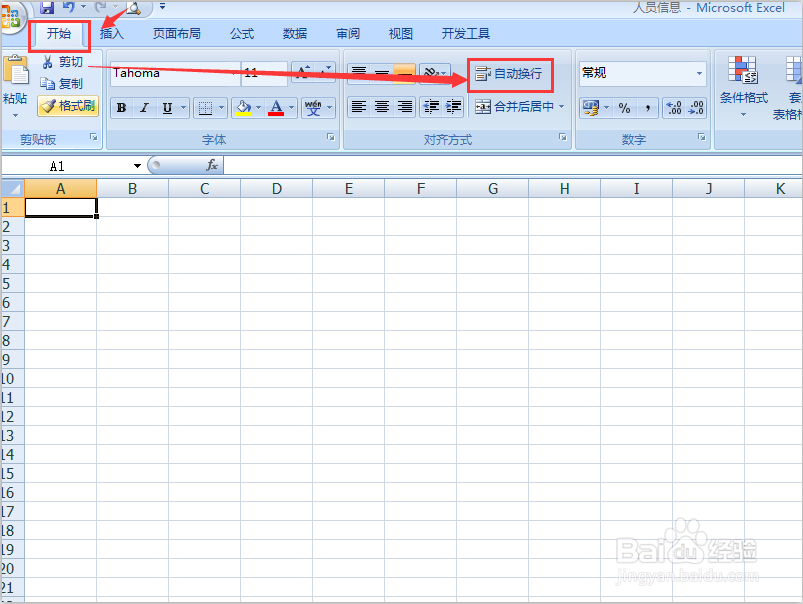The height and width of the screenshot is (604, 803).
Task: Apply comma style
Action: (x=648, y=108)
